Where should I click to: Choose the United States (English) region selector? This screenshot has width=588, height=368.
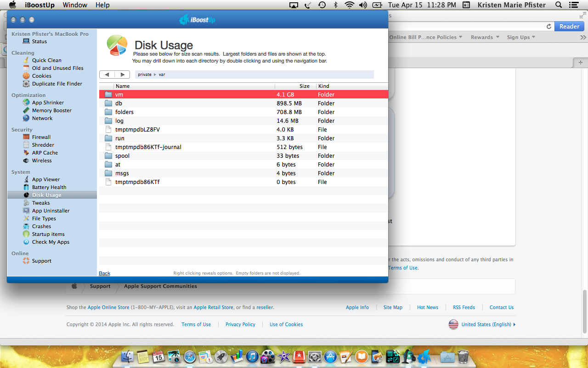point(482,324)
